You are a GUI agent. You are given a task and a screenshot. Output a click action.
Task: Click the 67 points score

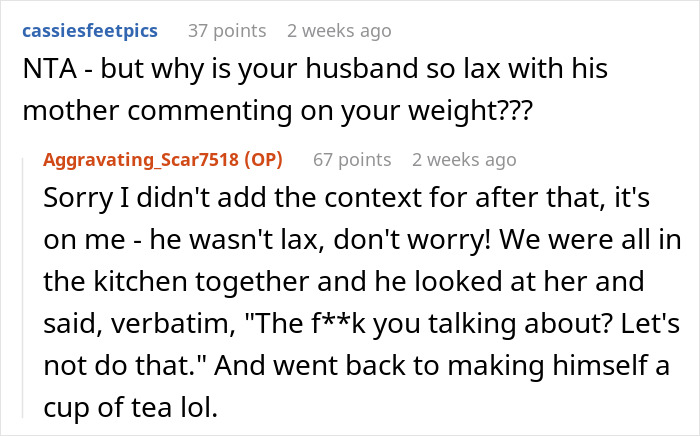point(351,160)
